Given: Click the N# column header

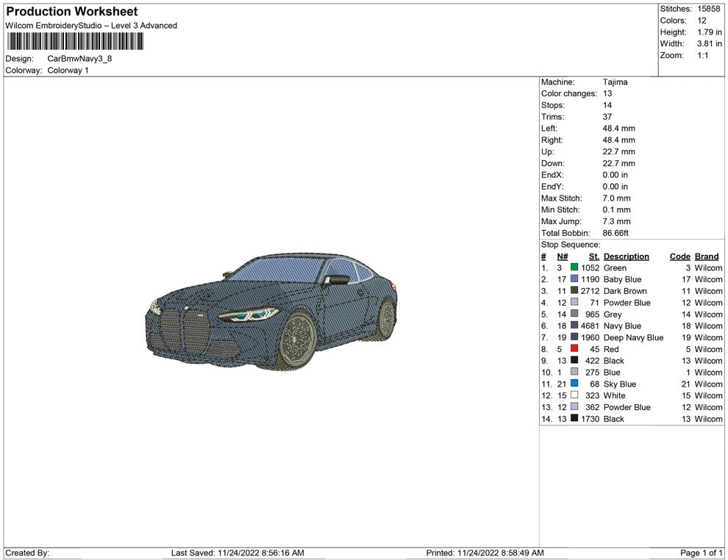Looking at the screenshot, I should (x=562, y=256).
